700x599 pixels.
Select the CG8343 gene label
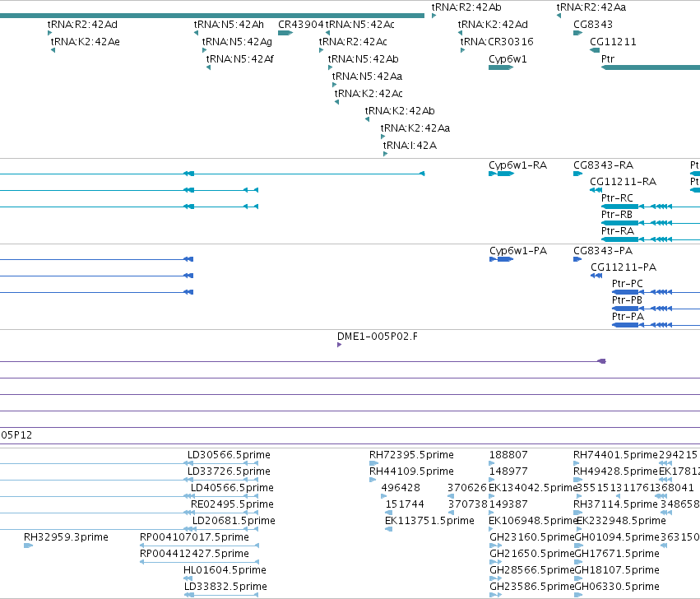coord(593,25)
